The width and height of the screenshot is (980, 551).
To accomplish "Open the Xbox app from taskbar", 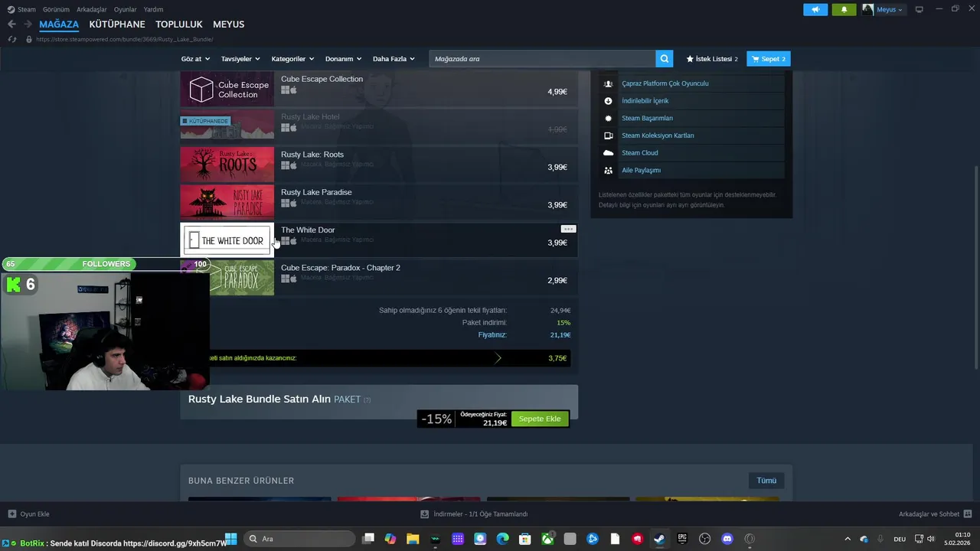I will (547, 539).
